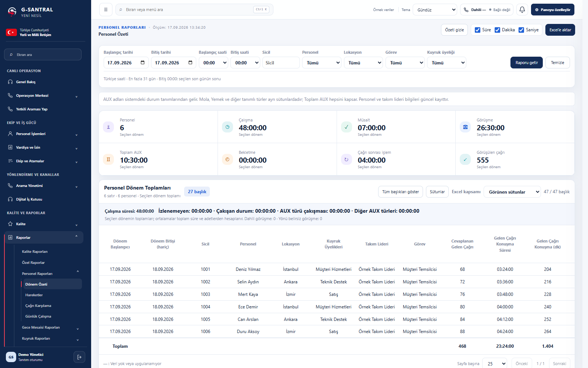Screen dimensions: 588x368
Task: Click the Sicil input field
Action: (x=281, y=63)
